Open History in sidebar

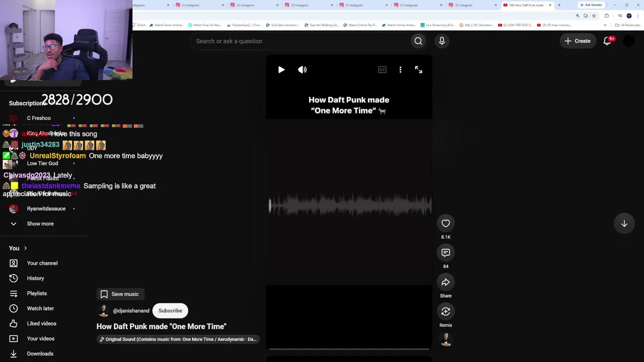click(35, 279)
